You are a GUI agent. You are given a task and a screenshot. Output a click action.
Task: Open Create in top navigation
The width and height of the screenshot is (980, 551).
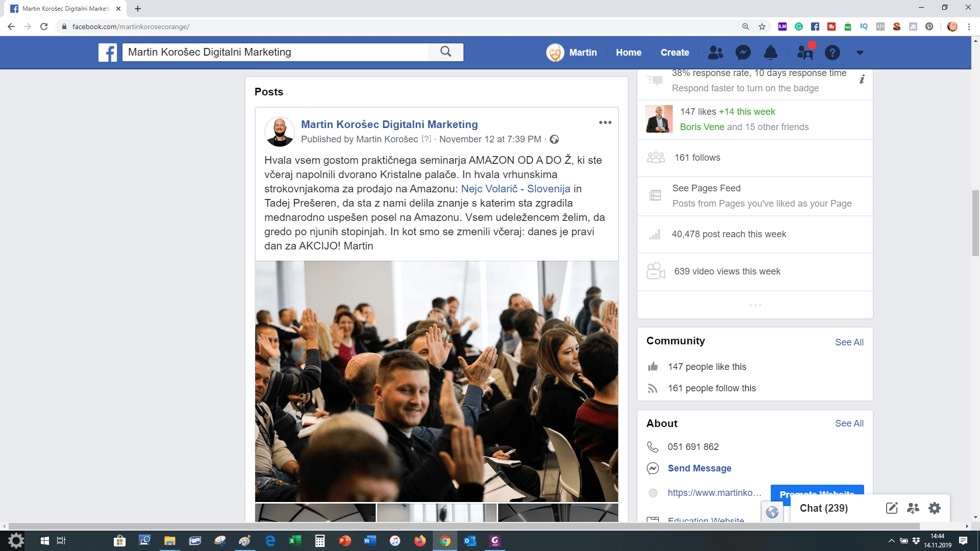coord(674,53)
